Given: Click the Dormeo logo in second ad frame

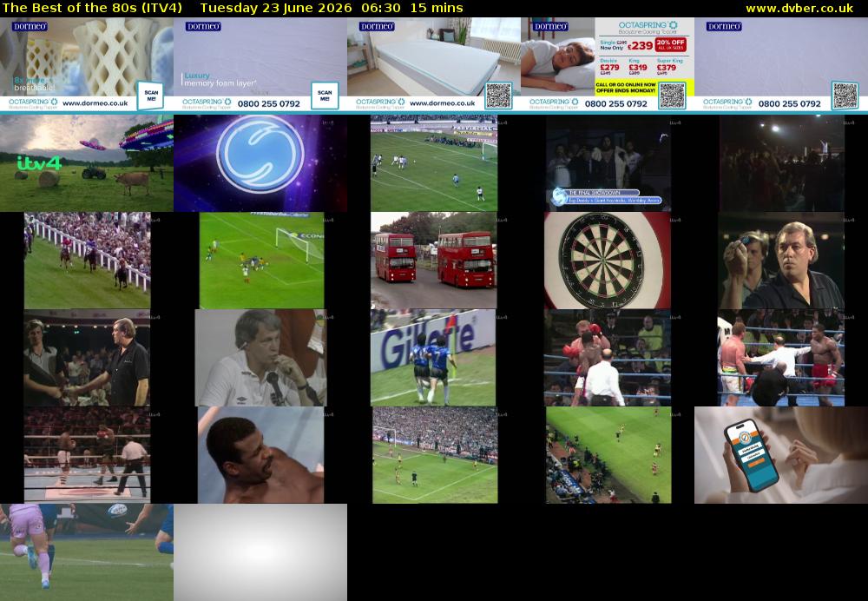Looking at the screenshot, I should tap(203, 26).
